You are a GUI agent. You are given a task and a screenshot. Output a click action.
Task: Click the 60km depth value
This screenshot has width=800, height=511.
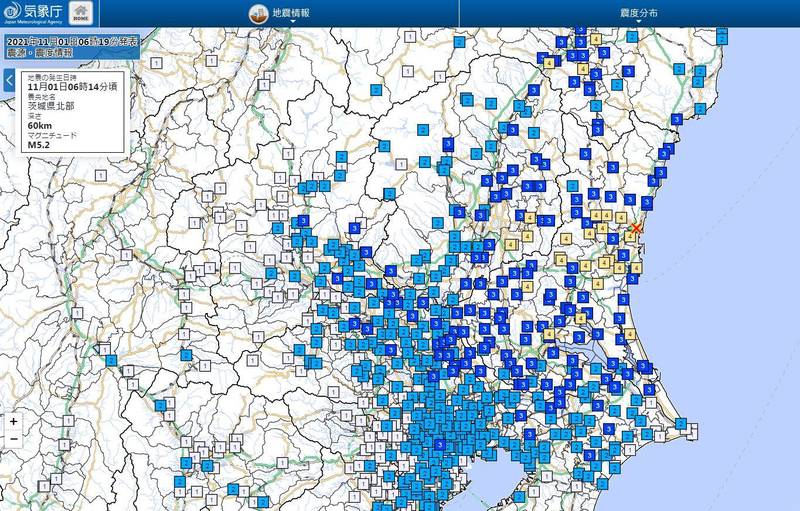pos(40,125)
